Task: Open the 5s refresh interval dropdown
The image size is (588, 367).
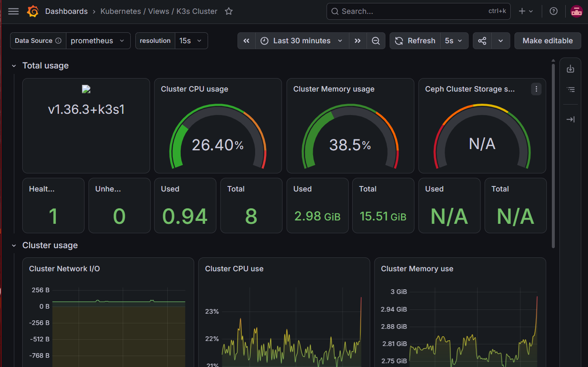Action: click(x=454, y=41)
